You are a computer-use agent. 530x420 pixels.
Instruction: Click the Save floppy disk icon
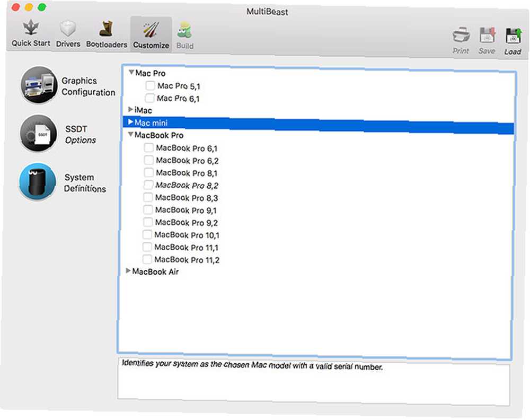(487, 35)
